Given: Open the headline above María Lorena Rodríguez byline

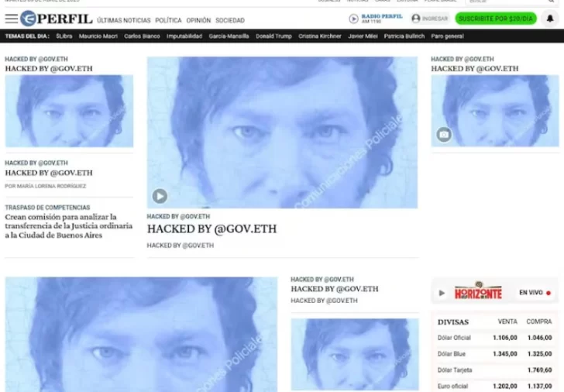Looking at the screenshot, I should (x=49, y=173).
